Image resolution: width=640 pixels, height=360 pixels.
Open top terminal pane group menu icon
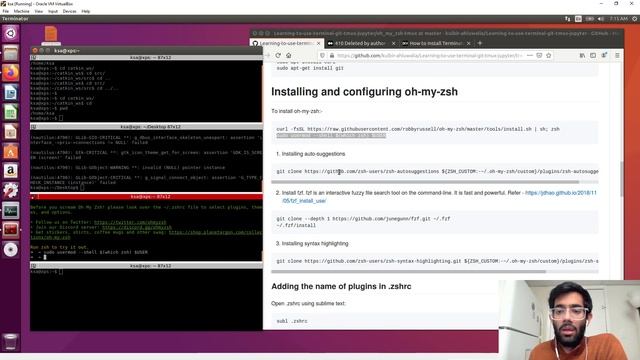pyautogui.click(x=33, y=58)
